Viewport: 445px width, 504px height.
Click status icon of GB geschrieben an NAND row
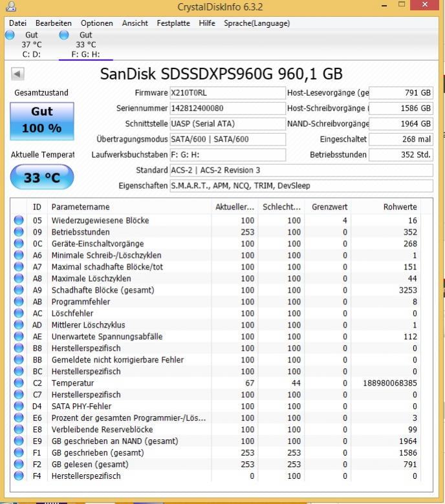[19, 441]
